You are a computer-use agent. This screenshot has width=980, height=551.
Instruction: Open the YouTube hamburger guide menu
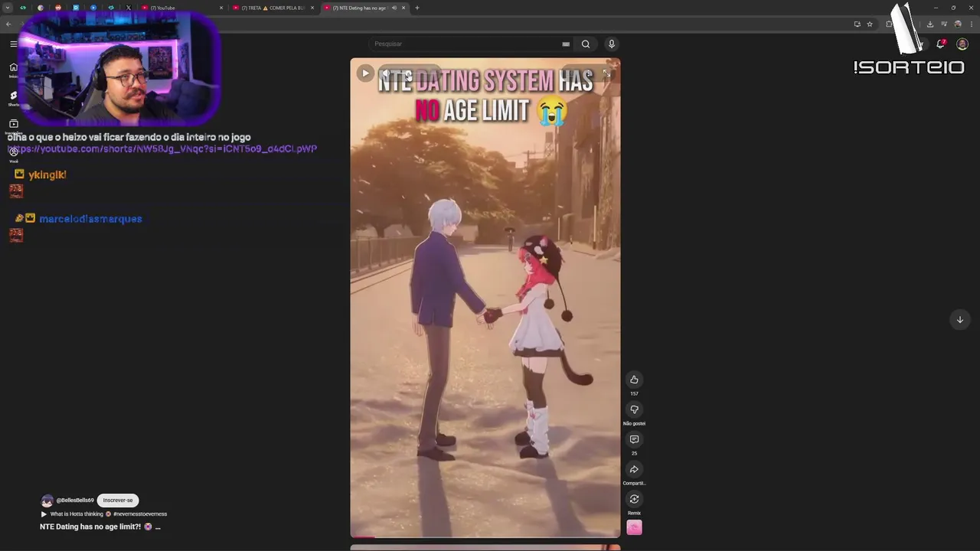click(13, 44)
